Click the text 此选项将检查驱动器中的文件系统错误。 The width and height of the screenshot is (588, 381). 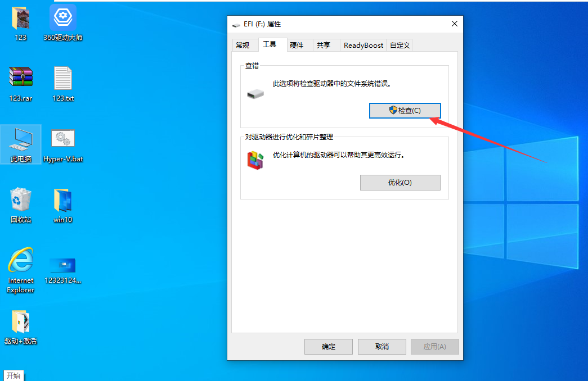pyautogui.click(x=332, y=84)
